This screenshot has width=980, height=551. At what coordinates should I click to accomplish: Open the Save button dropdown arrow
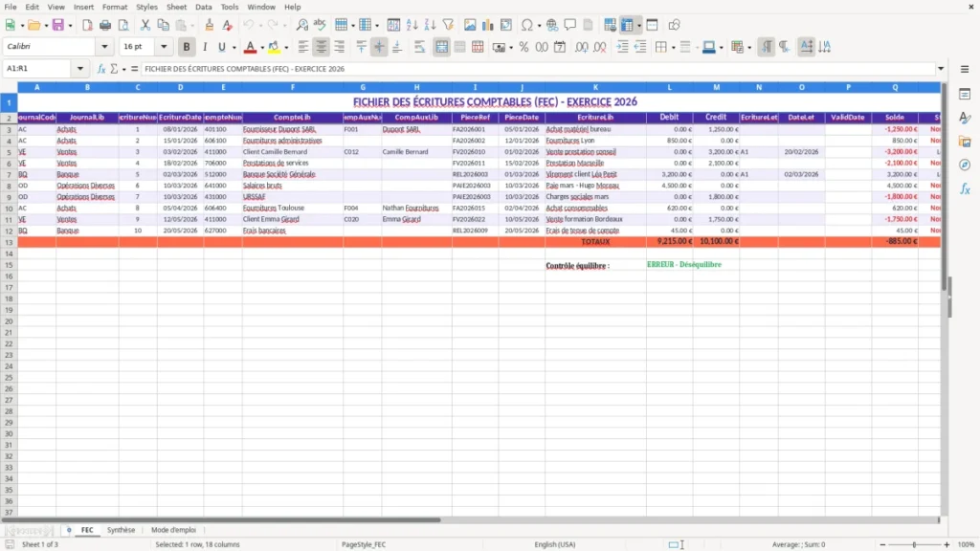coord(70,26)
